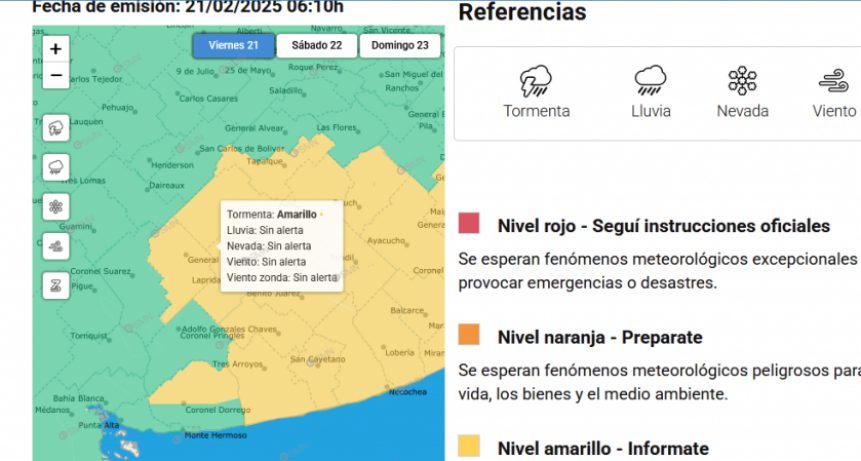This screenshot has width=861, height=461.
Task: Click the Coronel Dorrego map label
Action: 217,410
